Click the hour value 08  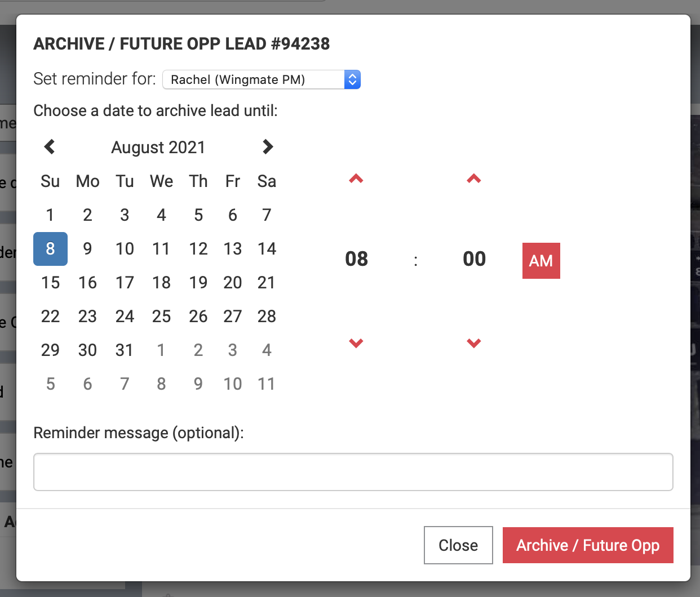click(x=356, y=259)
